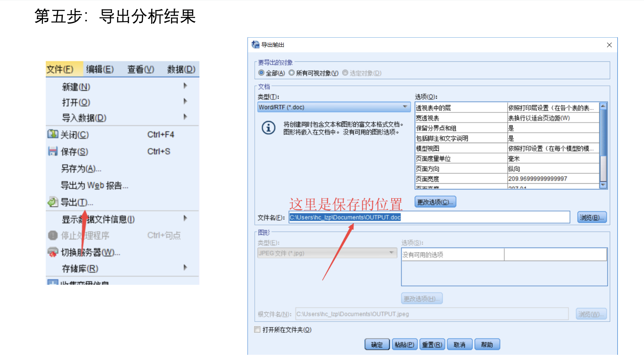
Task: Click the 浏览(W)... button for root file name
Action: pyautogui.click(x=591, y=314)
